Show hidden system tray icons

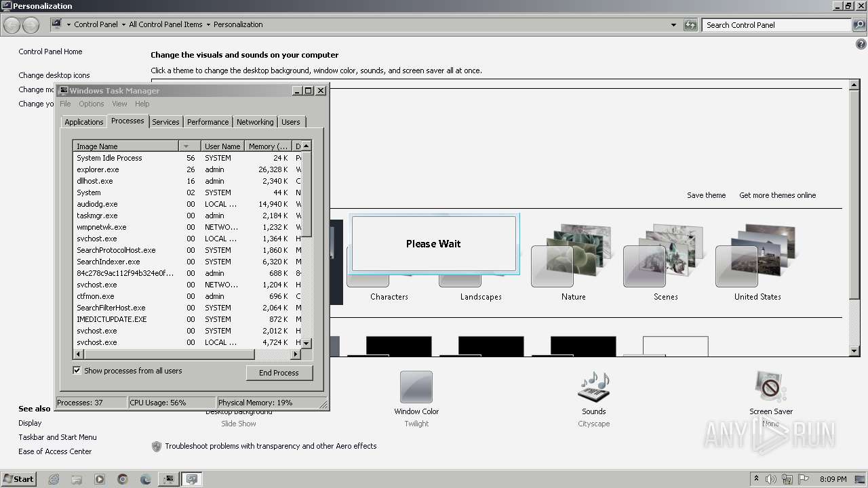pos(756,479)
